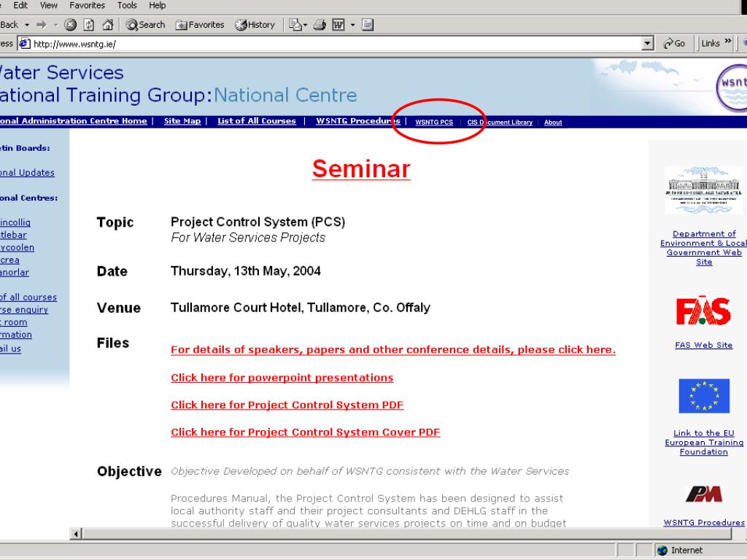Open the WSNTG PCS nav link

(x=434, y=122)
